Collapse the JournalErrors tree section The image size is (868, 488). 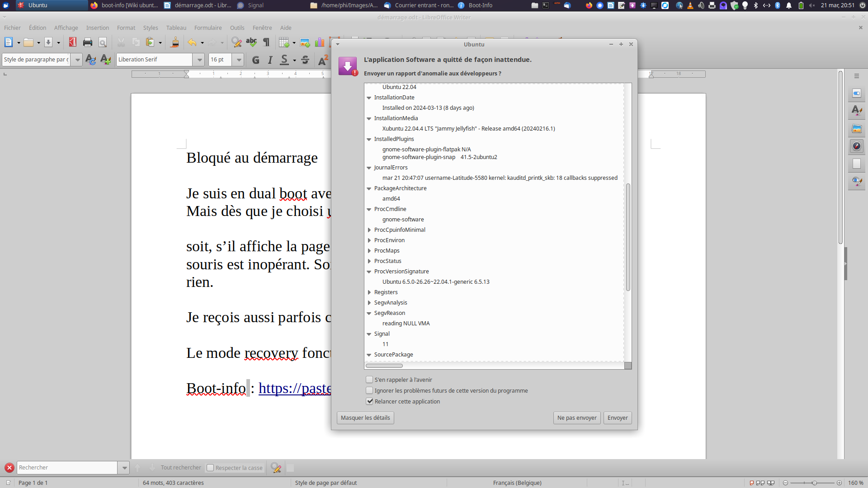(x=369, y=168)
